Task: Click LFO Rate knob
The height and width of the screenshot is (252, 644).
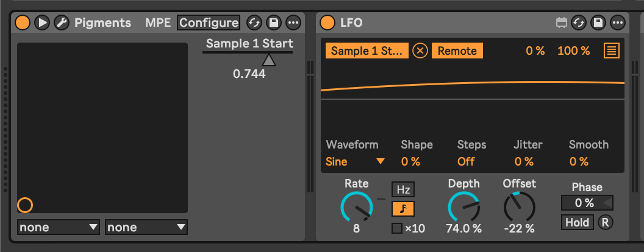Action: [x=357, y=207]
